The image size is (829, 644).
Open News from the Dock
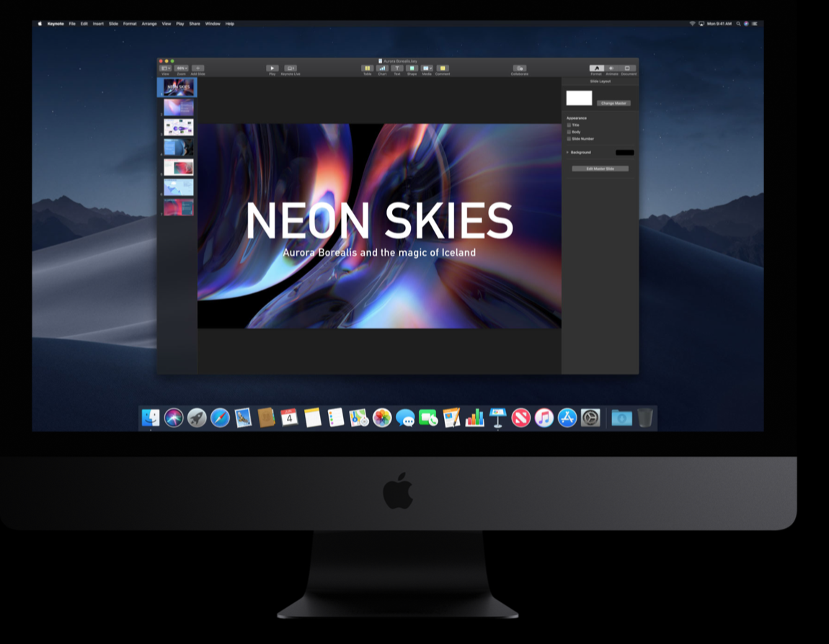coord(520,418)
